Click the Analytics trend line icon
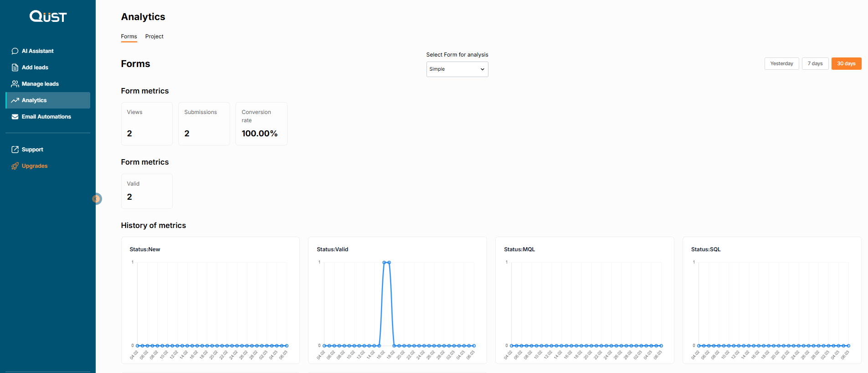The image size is (868, 373). point(15,100)
